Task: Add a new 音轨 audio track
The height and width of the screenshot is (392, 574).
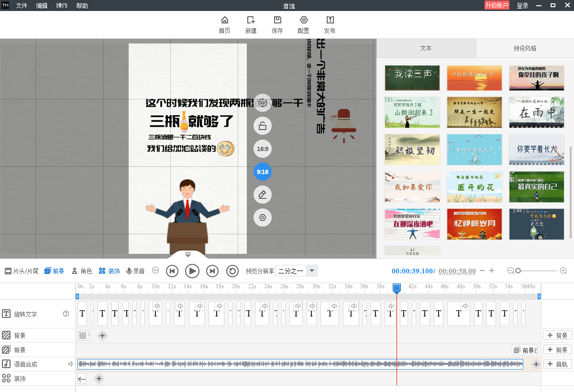Action: 557,364
